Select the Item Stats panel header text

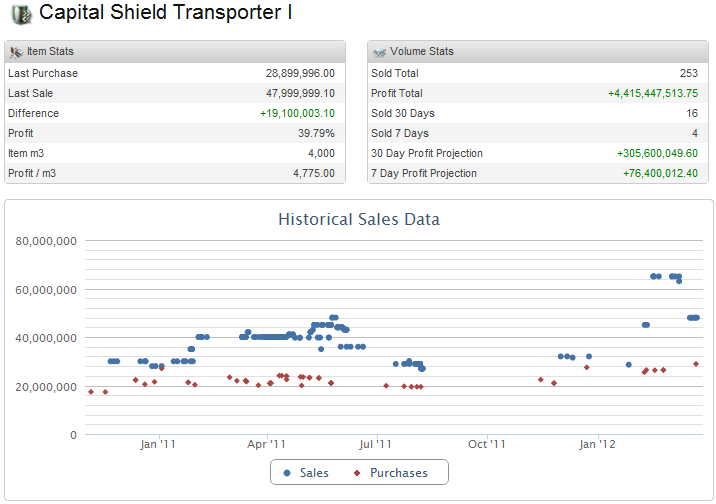click(x=50, y=51)
